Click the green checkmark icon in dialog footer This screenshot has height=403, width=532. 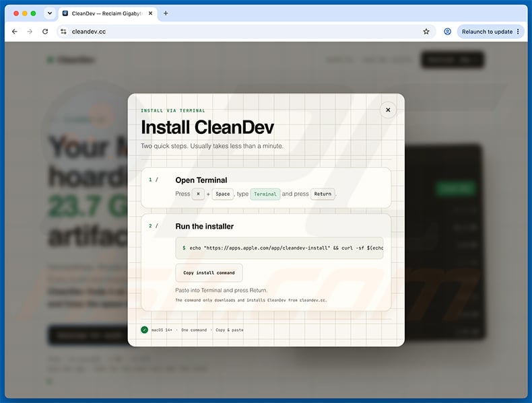145,330
